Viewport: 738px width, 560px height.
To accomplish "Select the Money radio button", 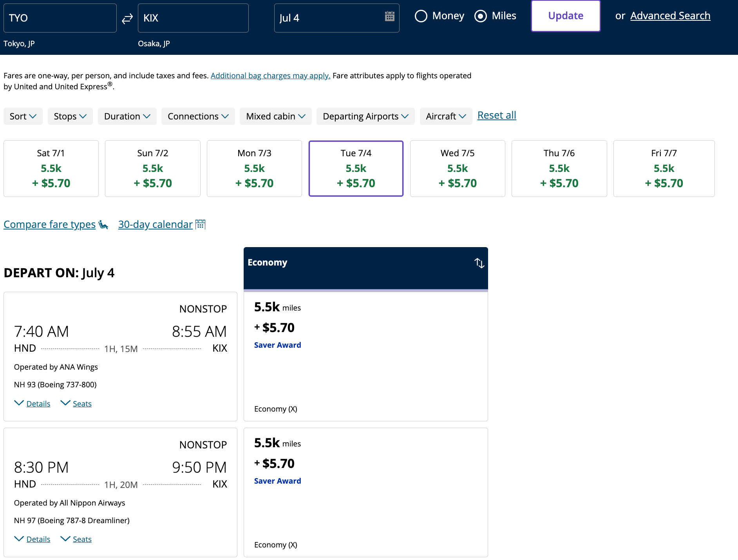I will [421, 16].
